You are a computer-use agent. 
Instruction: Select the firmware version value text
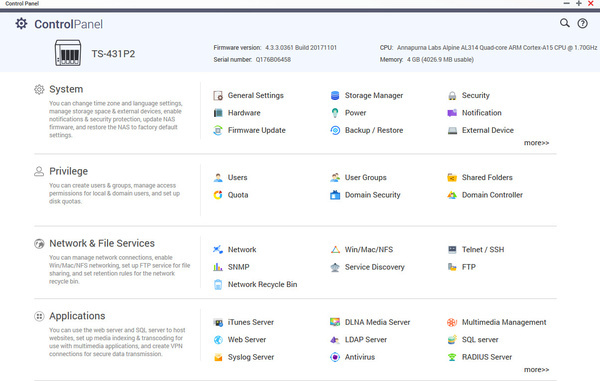301,48
